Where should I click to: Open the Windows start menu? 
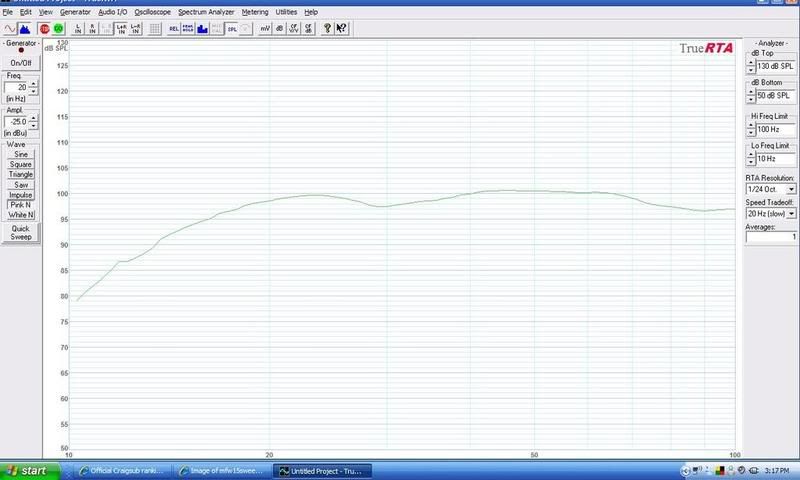(x=31, y=471)
